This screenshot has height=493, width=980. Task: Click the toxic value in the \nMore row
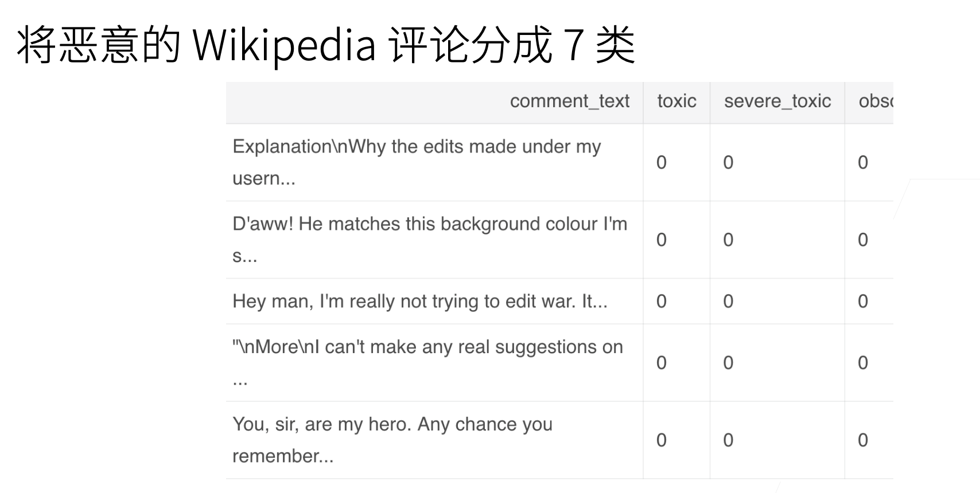point(662,363)
